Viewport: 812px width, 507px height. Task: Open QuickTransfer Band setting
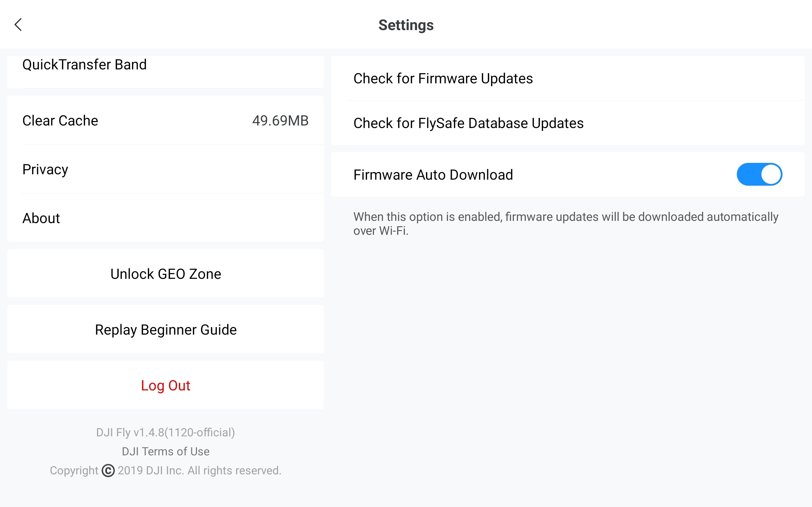[x=166, y=72]
